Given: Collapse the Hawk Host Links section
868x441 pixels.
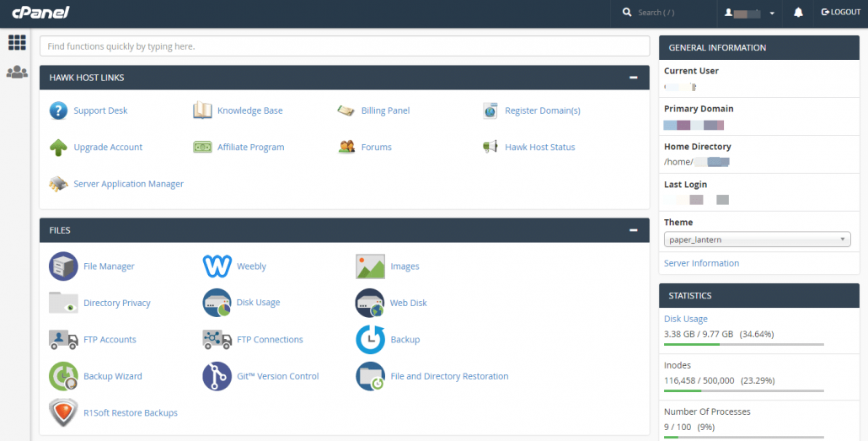Looking at the screenshot, I should (633, 78).
